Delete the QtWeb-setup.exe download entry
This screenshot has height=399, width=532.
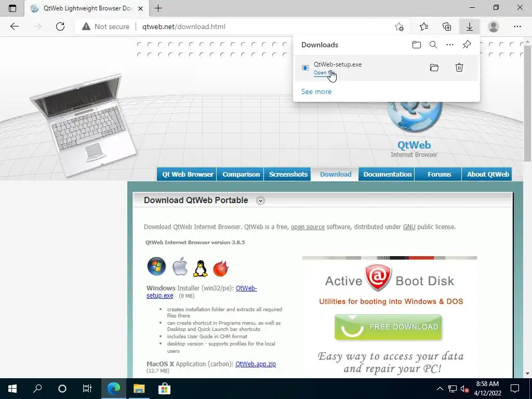[459, 68]
